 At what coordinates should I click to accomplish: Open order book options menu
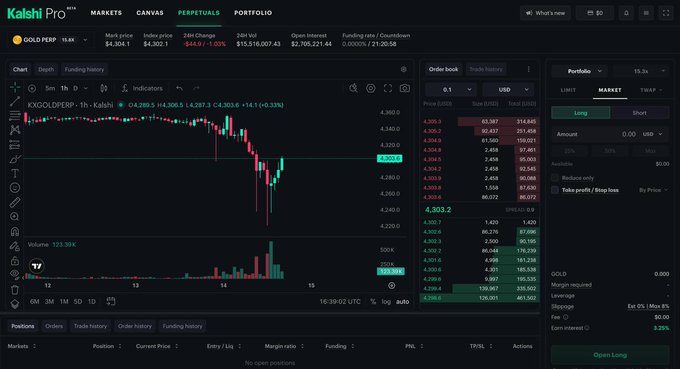click(528, 69)
